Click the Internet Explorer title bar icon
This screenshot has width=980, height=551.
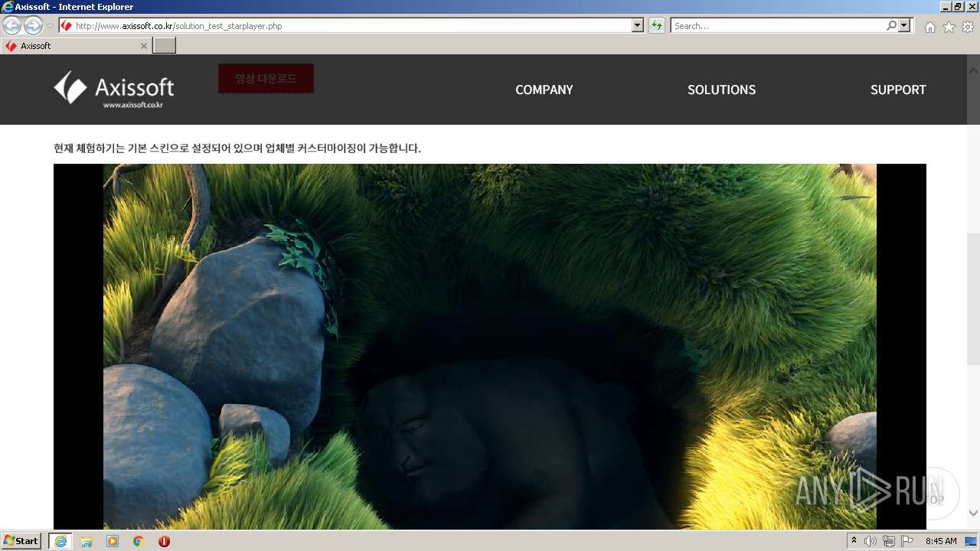(8, 7)
